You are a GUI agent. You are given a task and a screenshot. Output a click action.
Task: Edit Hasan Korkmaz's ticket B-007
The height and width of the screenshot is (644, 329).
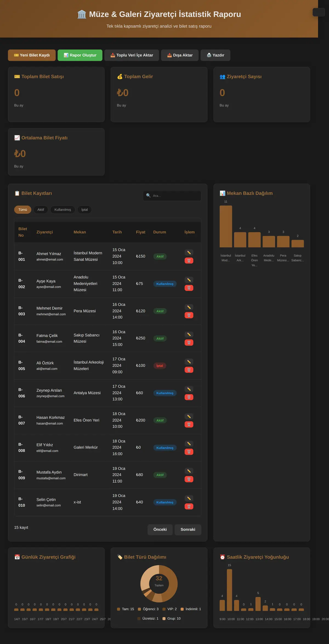[189, 416]
